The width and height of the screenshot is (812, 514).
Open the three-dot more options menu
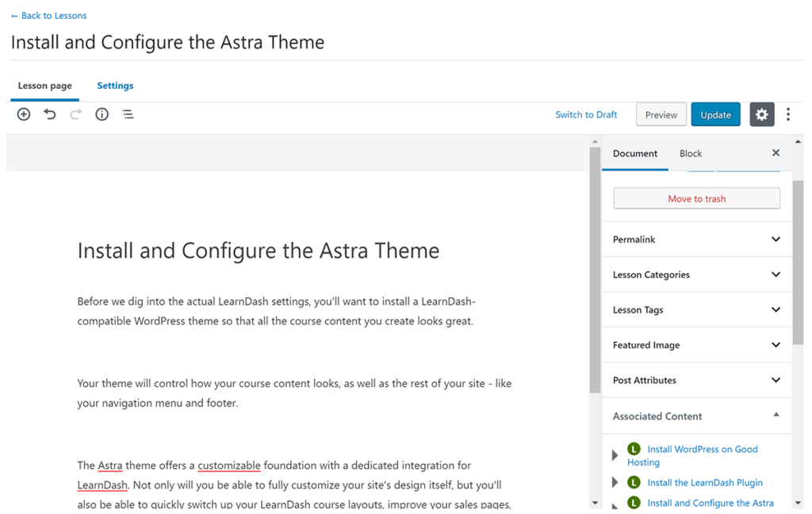787,114
